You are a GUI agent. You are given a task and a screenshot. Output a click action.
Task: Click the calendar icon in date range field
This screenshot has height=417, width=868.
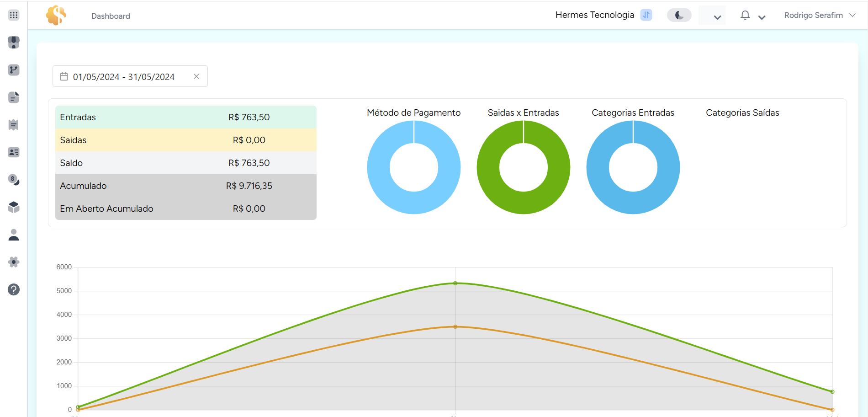64,76
